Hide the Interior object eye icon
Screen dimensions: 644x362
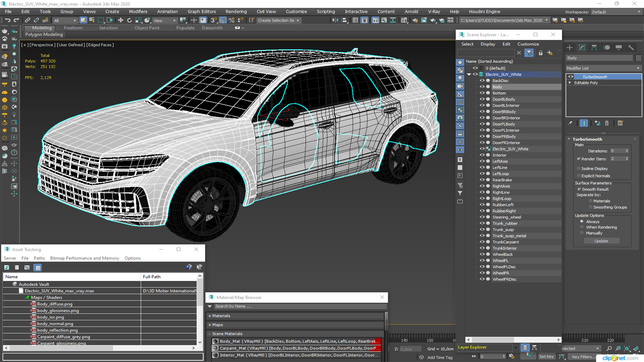482,155
